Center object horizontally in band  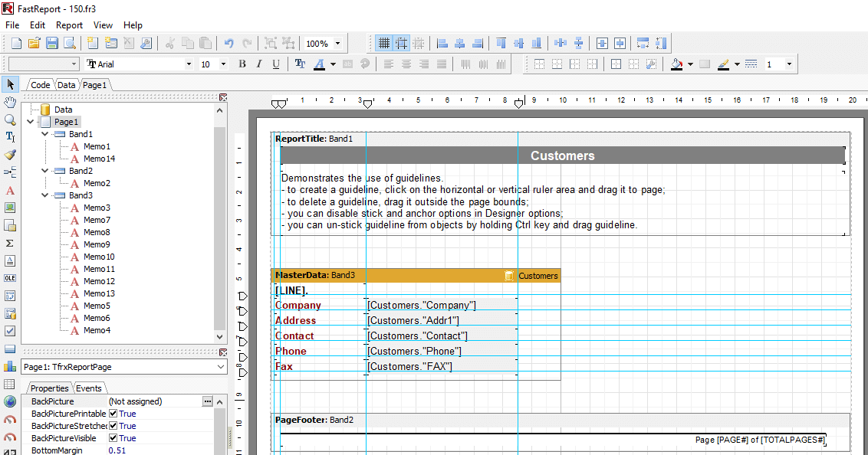point(602,43)
